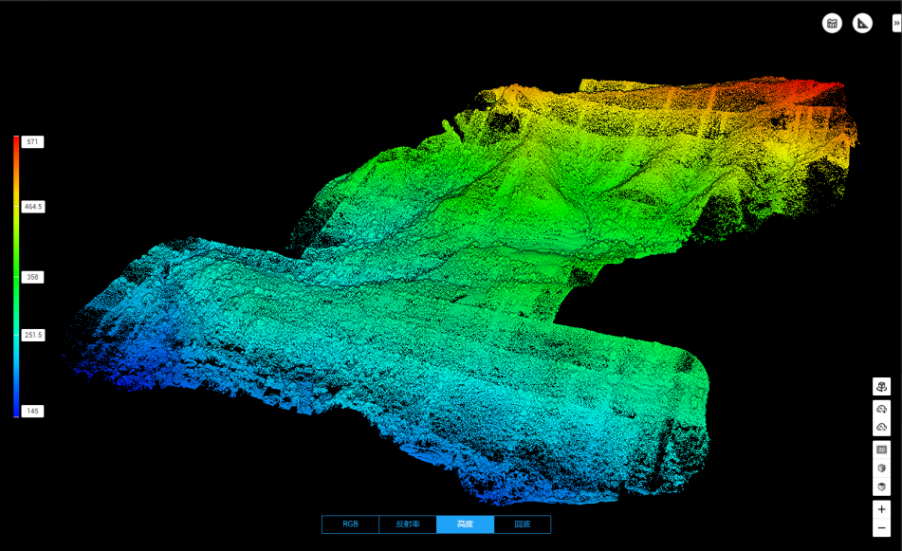Switch to 回波 echo return tab
This screenshot has height=551, width=902.
tap(522, 524)
